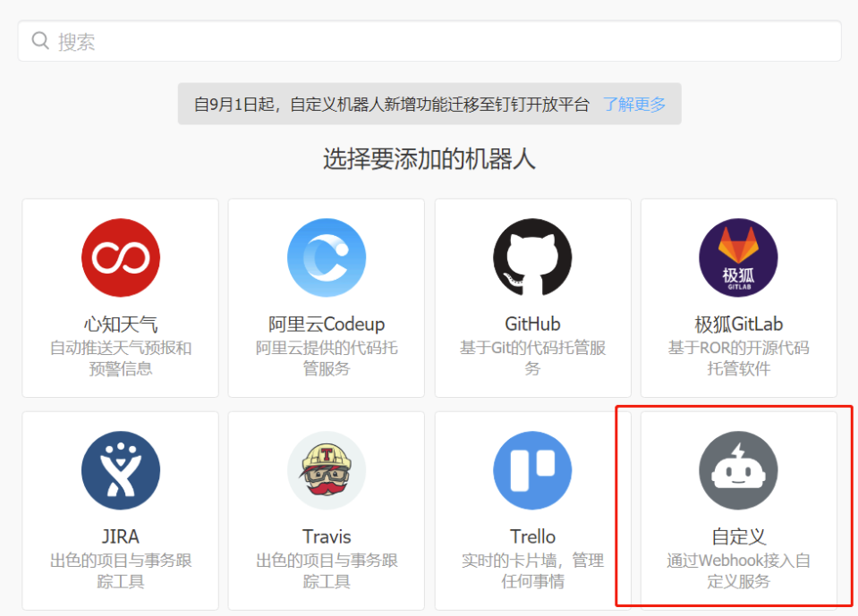This screenshot has width=858, height=616.
Task: Click description 阿里云提供的代码托管服务
Action: (327, 358)
